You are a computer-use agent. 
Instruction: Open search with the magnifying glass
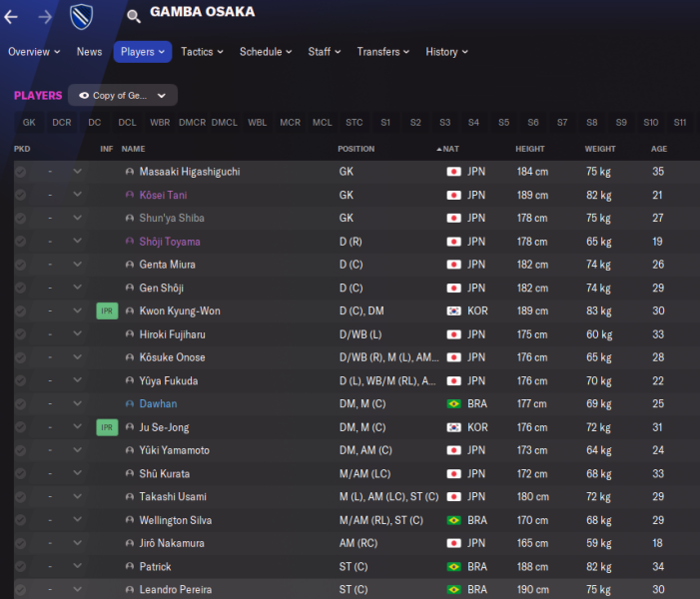point(134,16)
